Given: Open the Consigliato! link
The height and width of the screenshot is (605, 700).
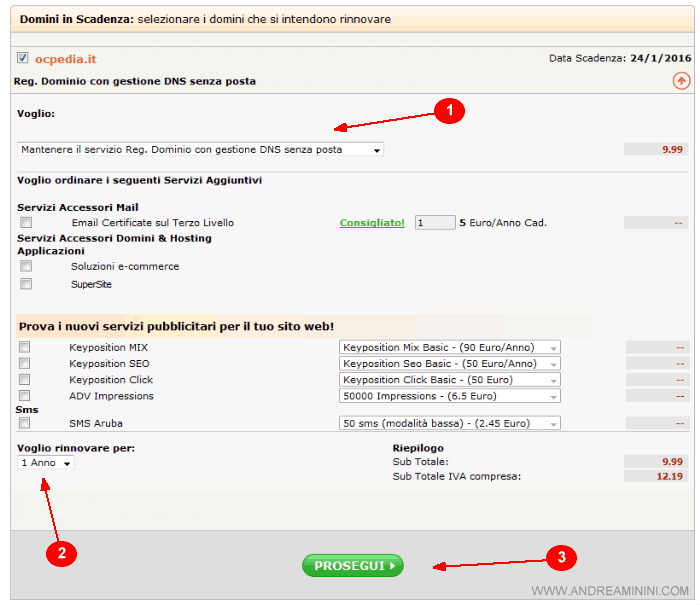Looking at the screenshot, I should click(x=372, y=223).
